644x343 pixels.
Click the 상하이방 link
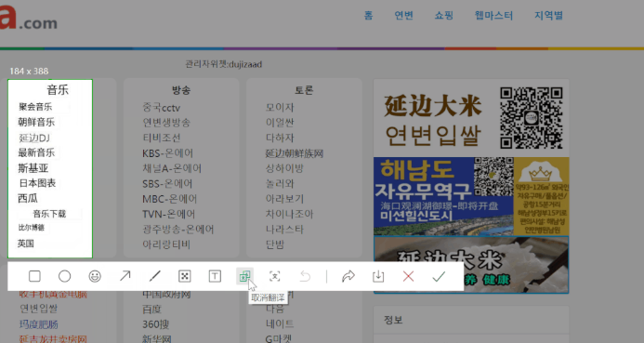point(284,168)
